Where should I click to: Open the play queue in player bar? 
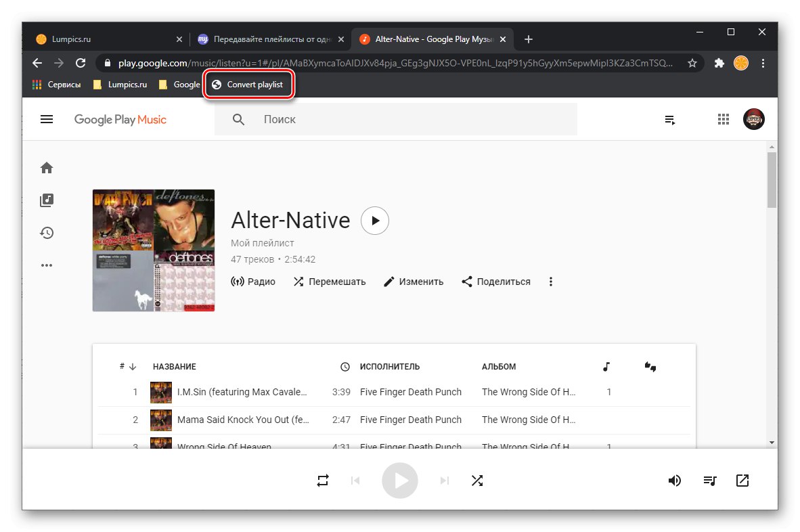coord(710,481)
